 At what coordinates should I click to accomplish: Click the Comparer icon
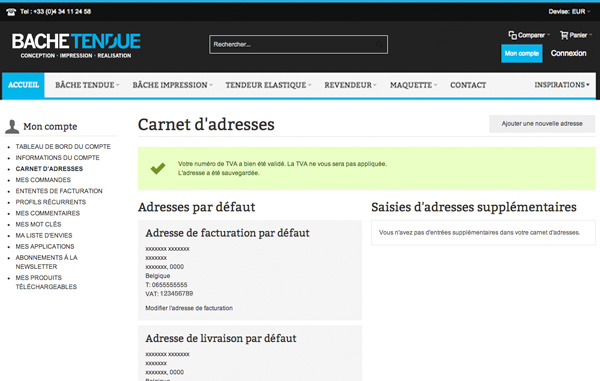[512, 35]
